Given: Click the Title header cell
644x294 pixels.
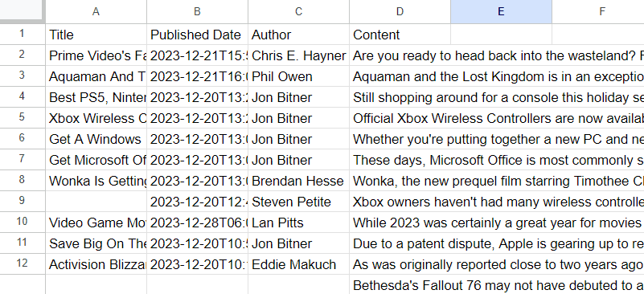Looking at the screenshot, I should pos(96,35).
